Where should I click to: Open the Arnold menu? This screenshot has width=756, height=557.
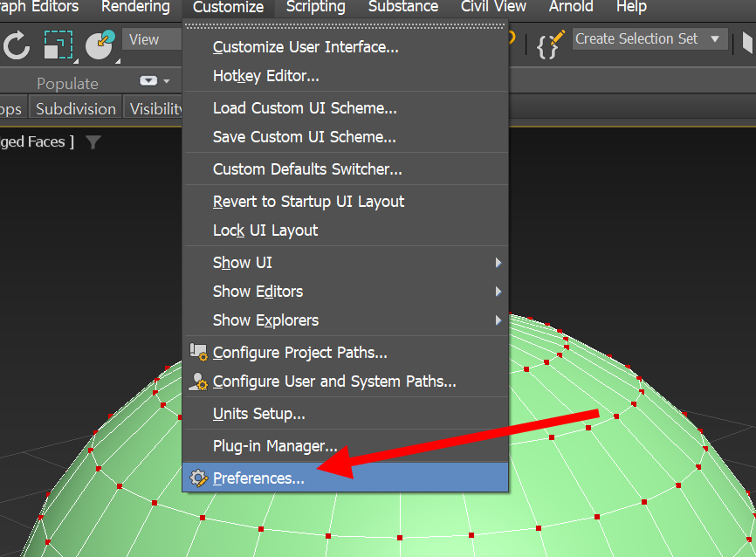(571, 7)
